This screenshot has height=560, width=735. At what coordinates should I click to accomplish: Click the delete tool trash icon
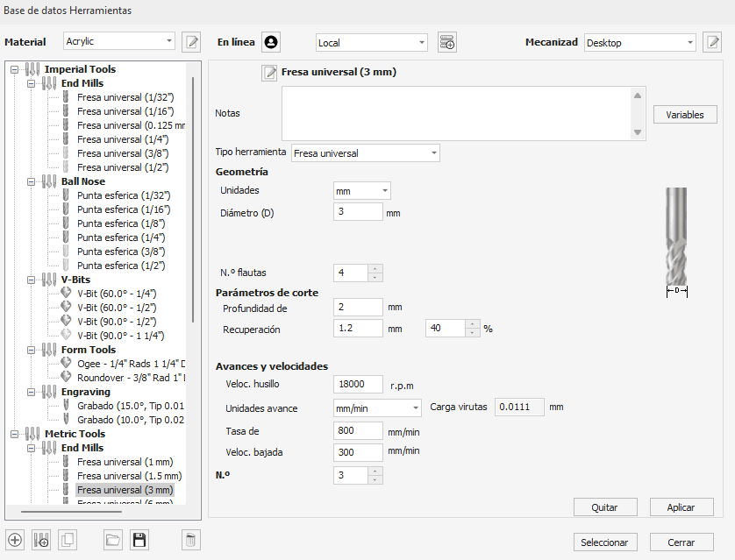[x=191, y=541]
